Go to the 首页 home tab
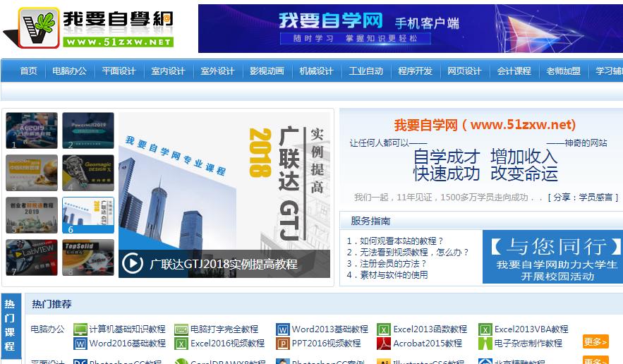Image resolution: width=623 pixels, height=364 pixels. [x=29, y=71]
